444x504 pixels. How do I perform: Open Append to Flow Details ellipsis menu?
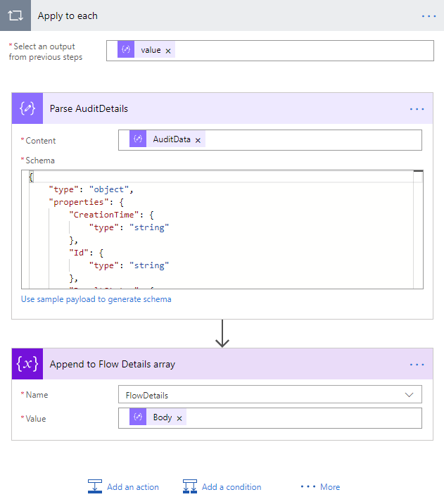point(417,364)
